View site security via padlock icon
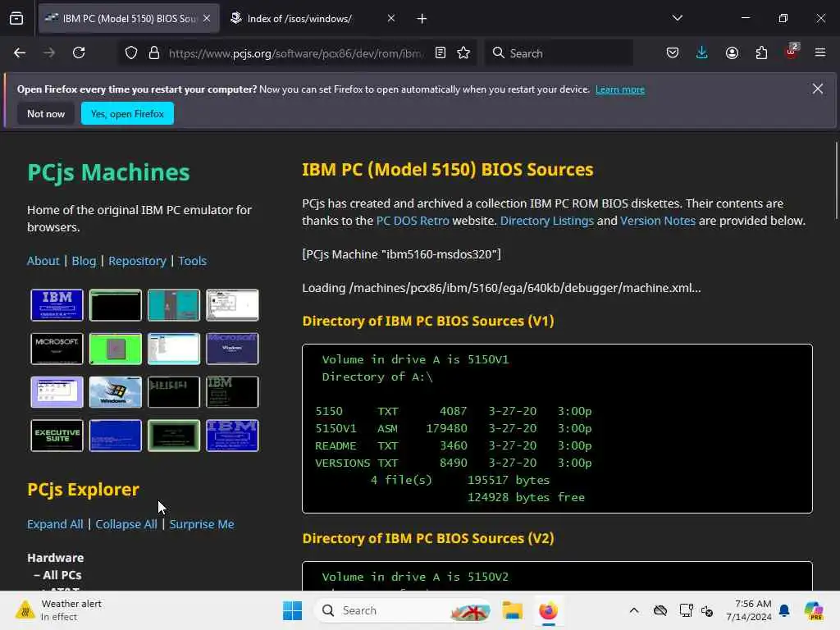840x630 pixels. pyautogui.click(x=154, y=52)
